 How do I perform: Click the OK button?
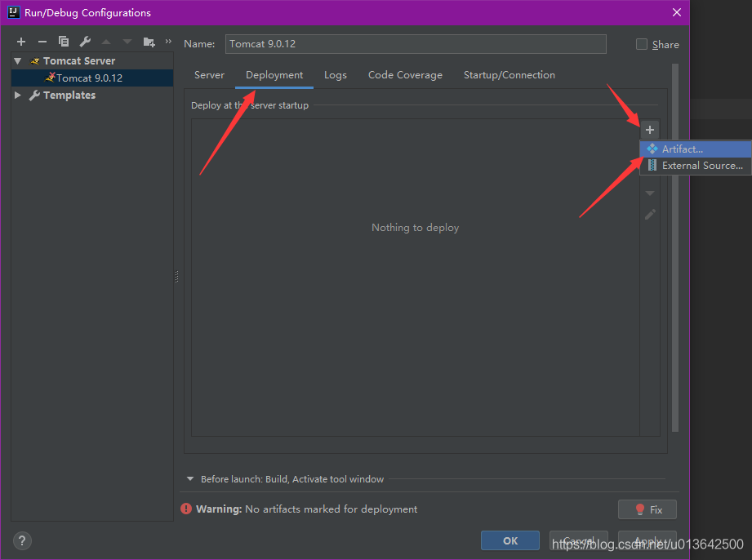(510, 541)
